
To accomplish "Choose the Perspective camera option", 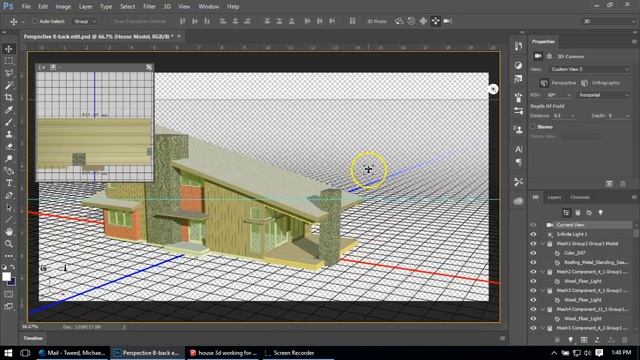I will 558,83.
